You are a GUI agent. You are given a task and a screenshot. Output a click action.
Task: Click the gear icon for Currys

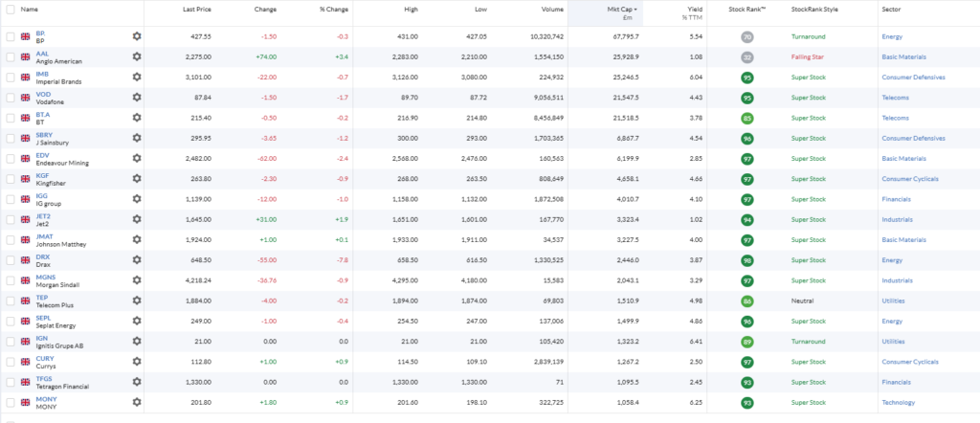click(137, 361)
